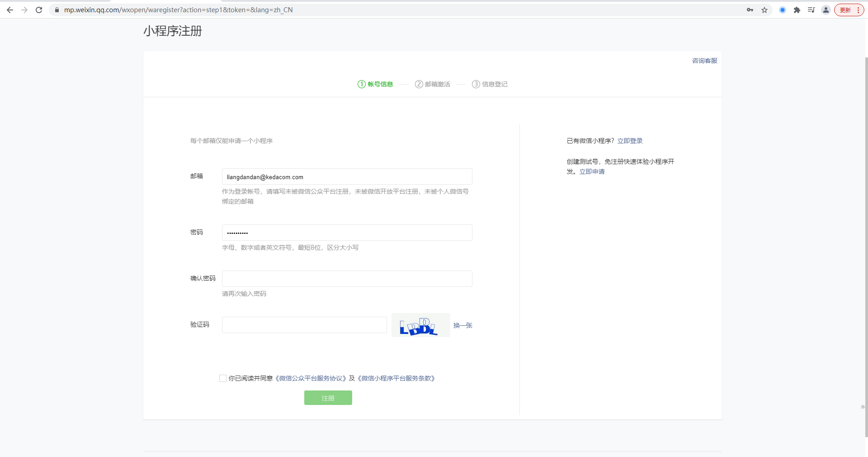The height and width of the screenshot is (457, 868).
Task: Click the 更新 browser update button
Action: (x=849, y=10)
